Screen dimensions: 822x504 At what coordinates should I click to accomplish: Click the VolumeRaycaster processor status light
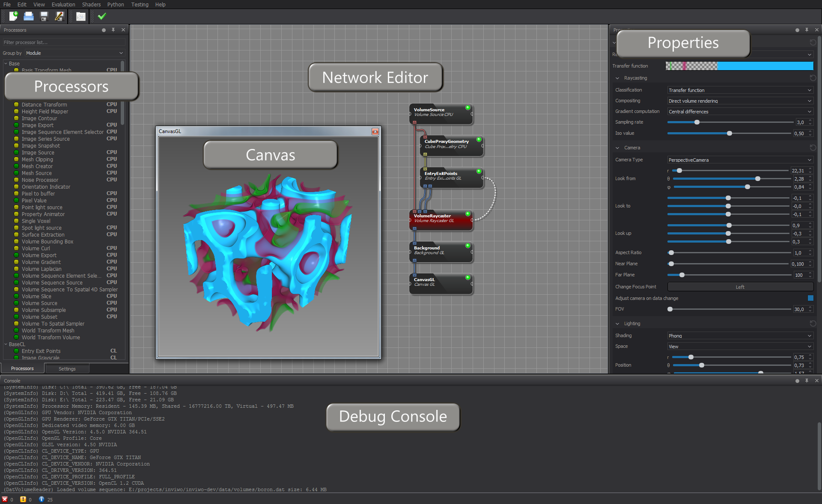[x=468, y=213]
